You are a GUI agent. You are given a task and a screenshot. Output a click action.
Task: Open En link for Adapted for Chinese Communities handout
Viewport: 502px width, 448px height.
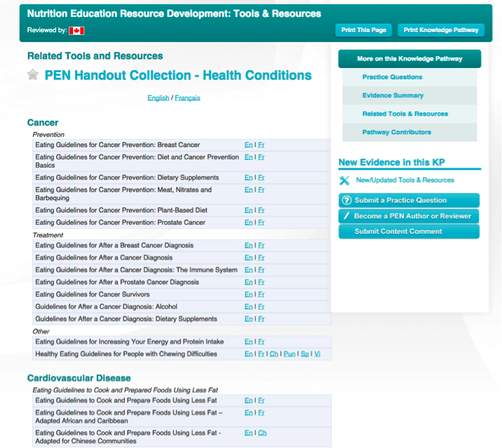pyautogui.click(x=249, y=433)
